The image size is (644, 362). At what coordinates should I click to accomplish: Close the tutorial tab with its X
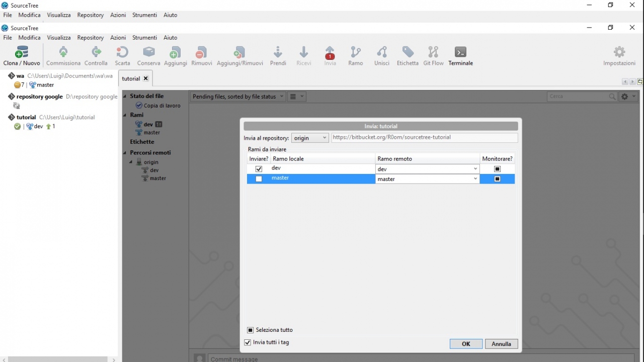(146, 78)
